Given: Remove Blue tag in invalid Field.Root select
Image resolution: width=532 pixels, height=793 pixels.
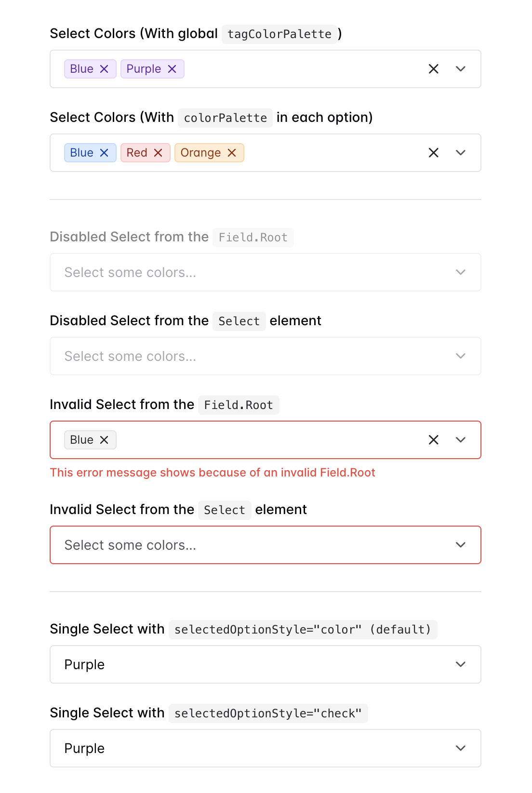Looking at the screenshot, I should pos(104,440).
